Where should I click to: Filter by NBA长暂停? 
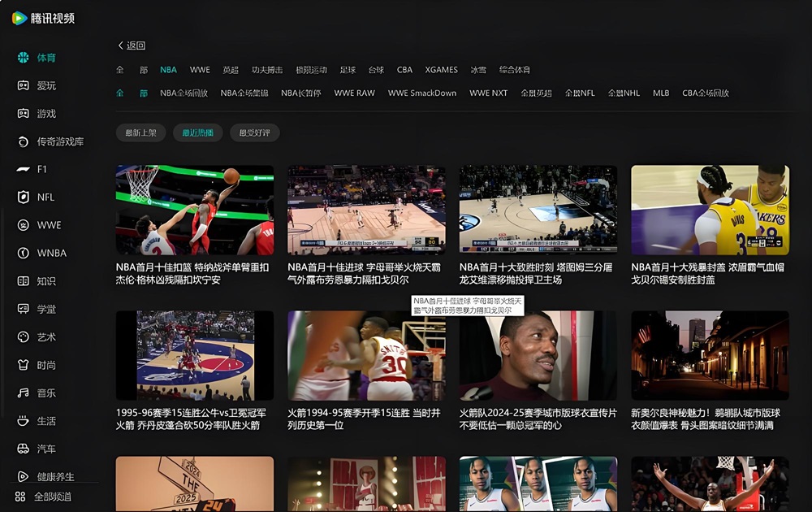[301, 93]
